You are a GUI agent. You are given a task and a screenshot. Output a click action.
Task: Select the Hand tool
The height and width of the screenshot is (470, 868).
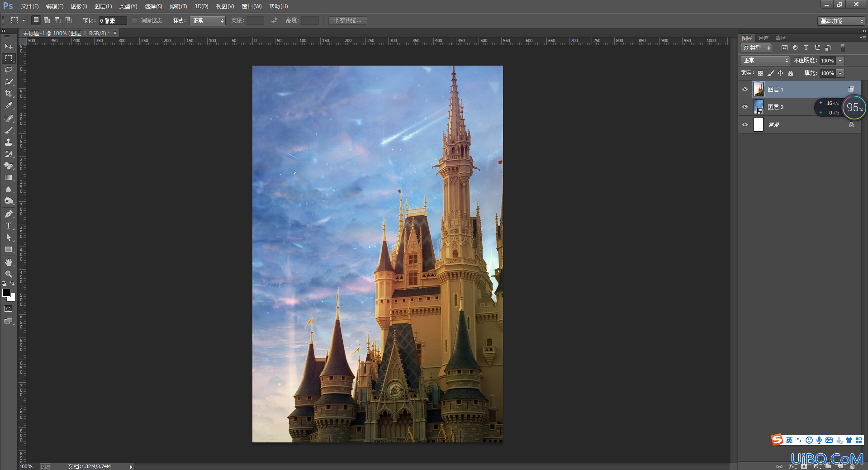click(x=9, y=262)
